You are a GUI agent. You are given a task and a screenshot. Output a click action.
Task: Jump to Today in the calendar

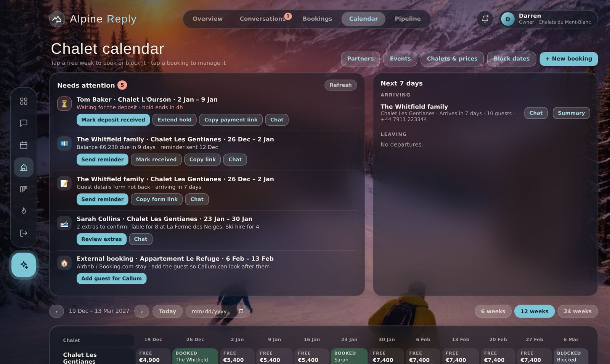167,311
